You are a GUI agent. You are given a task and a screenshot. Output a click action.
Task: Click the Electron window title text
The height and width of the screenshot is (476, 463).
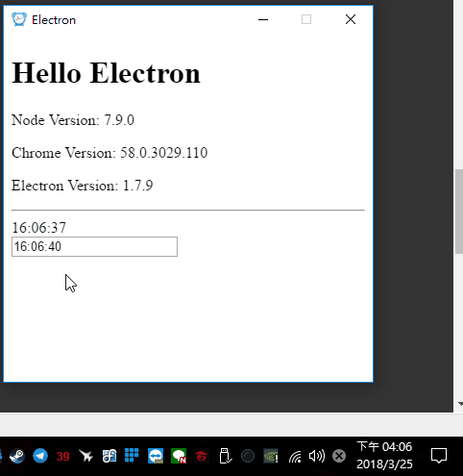click(x=54, y=20)
